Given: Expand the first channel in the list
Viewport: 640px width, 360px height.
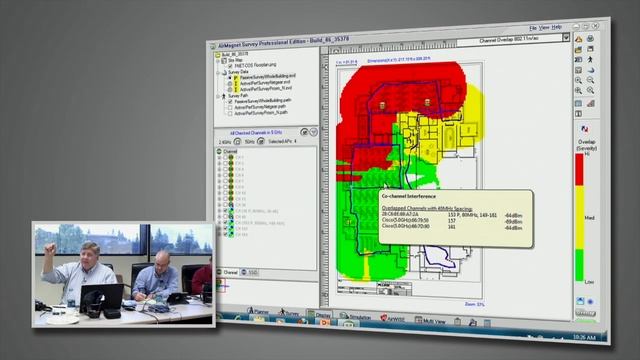Looking at the screenshot, I should [x=219, y=157].
